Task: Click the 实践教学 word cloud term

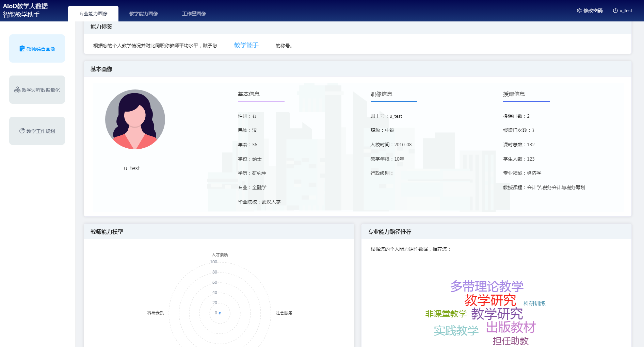Action: click(456, 331)
